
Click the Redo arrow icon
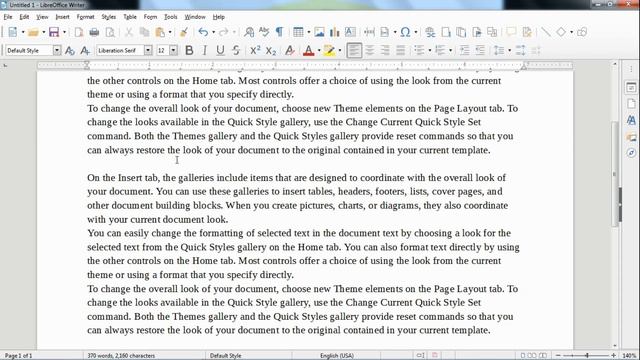[x=224, y=32]
